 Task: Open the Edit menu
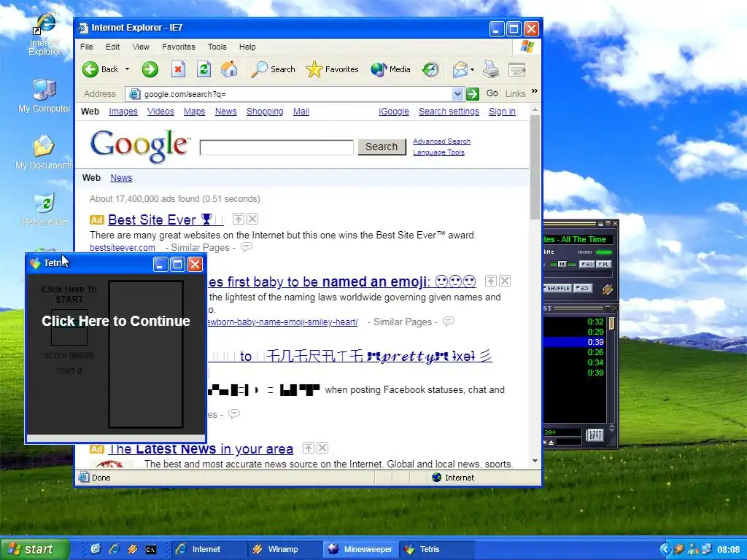pos(112,47)
